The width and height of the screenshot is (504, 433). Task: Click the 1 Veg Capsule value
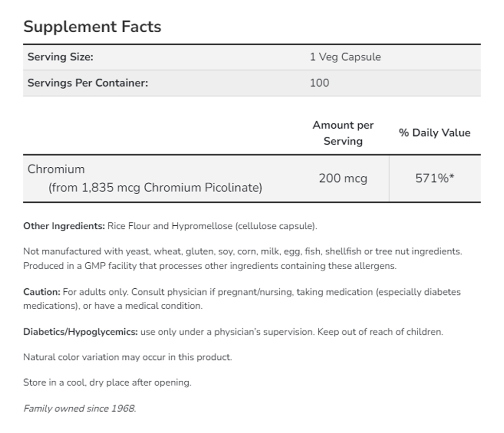coord(345,57)
